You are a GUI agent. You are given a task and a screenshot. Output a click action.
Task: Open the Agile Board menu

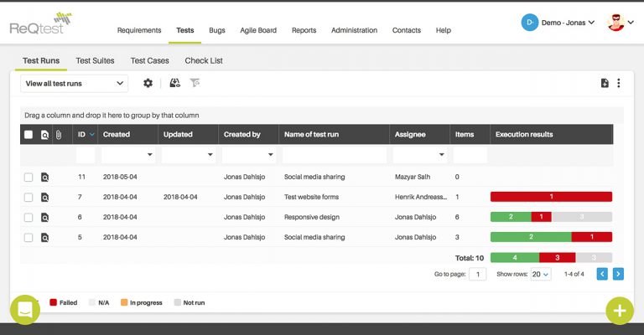click(258, 30)
